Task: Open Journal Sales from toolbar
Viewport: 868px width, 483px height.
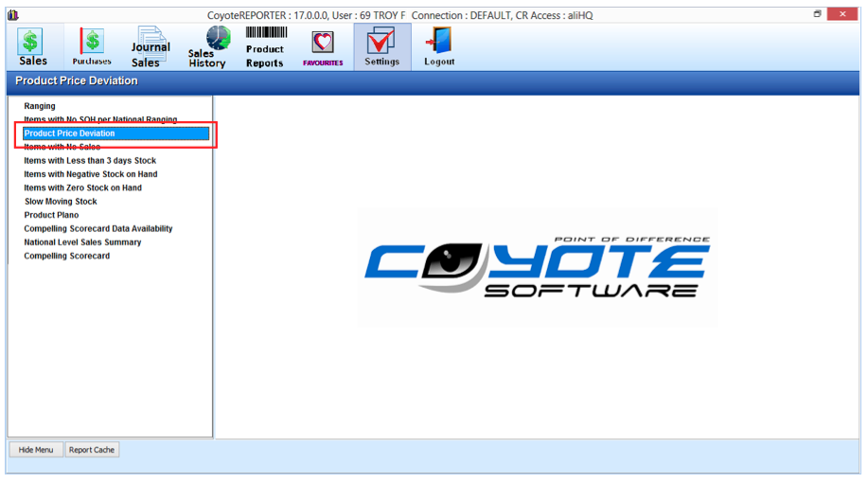Action: click(150, 47)
